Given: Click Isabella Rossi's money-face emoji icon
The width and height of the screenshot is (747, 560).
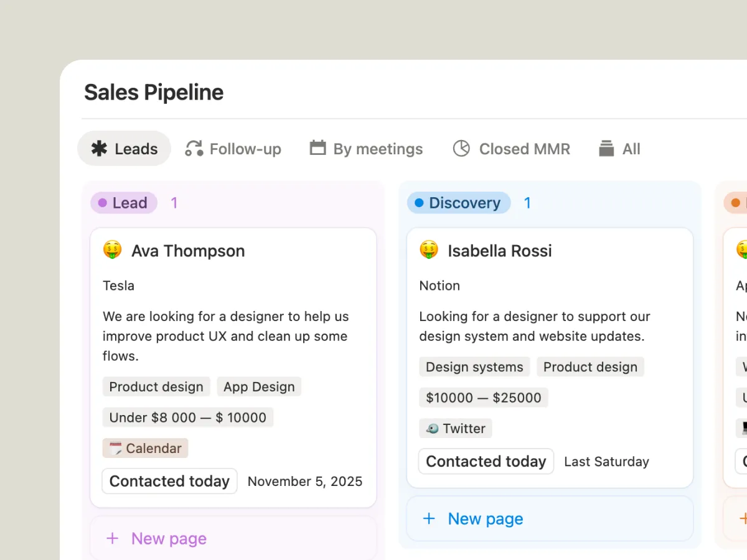Looking at the screenshot, I should coord(429,250).
